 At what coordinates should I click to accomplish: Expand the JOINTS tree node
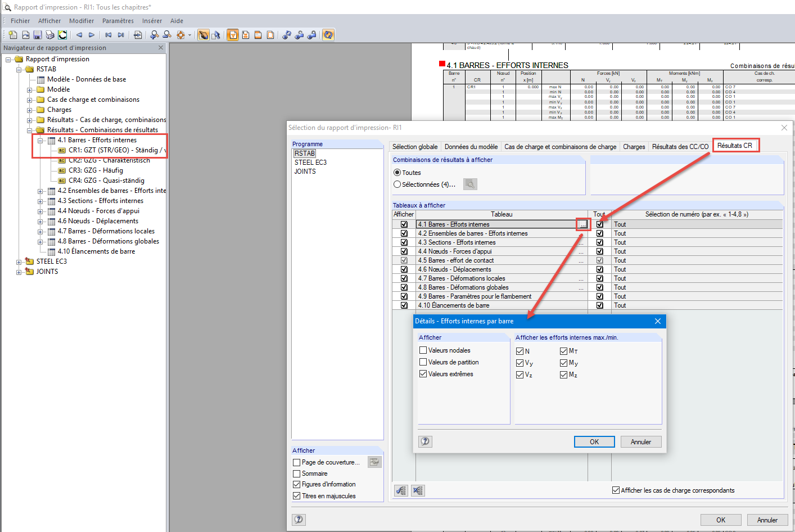click(x=19, y=272)
